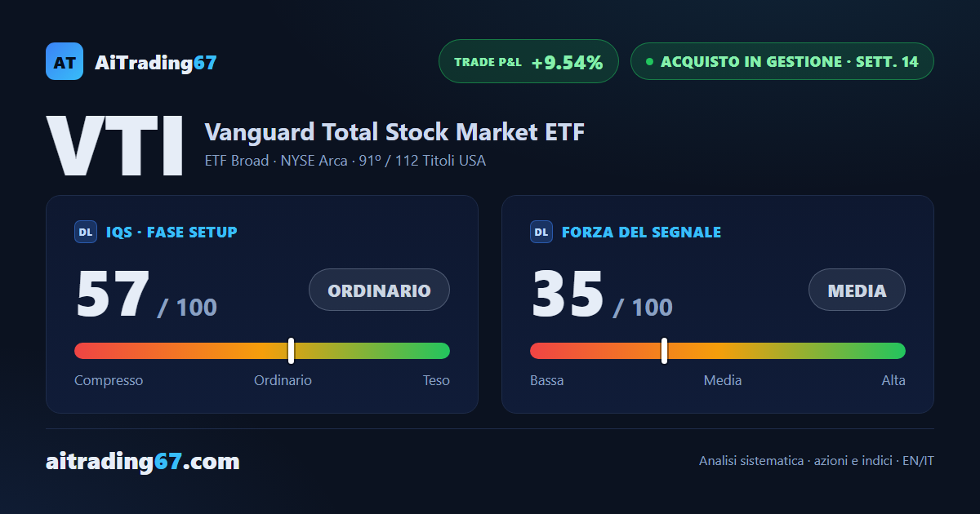Click the Alta label under signal gauge
Screen dimensions: 980x514
[x=893, y=380]
